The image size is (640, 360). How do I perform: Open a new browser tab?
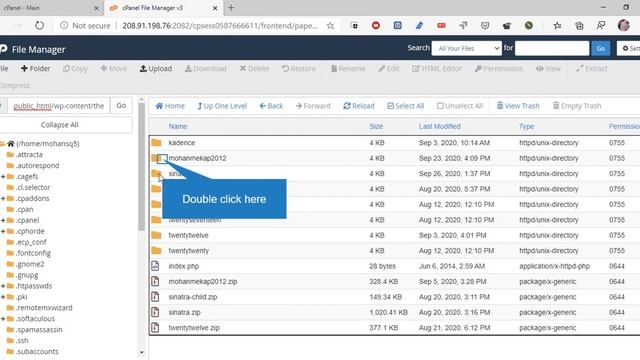[231, 8]
